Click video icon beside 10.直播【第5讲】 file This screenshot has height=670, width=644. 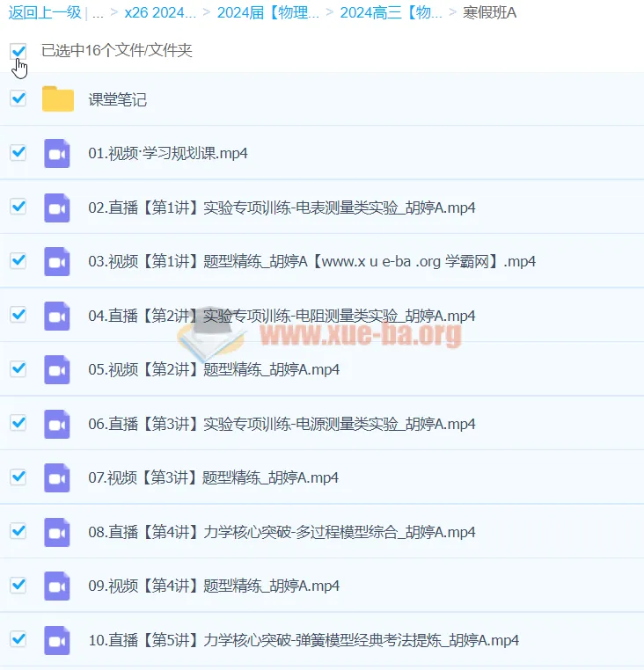57,640
